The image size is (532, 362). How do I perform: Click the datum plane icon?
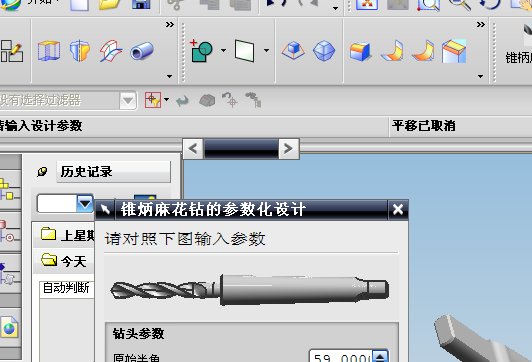(244, 51)
